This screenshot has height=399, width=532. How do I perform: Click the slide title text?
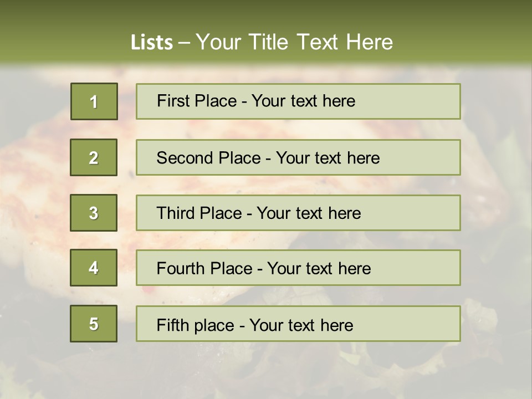[x=262, y=42]
